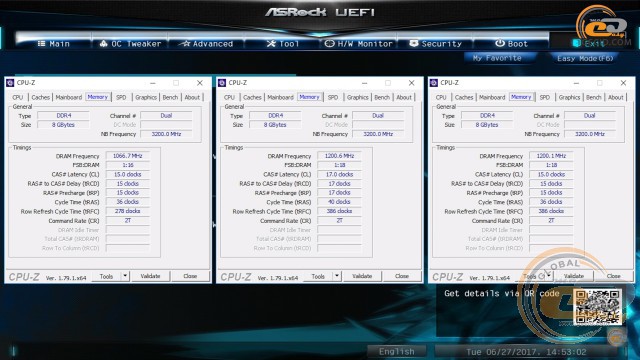This screenshot has width=640, height=360.
Task: Click the DDR4 type field in middle window
Action: point(276,116)
